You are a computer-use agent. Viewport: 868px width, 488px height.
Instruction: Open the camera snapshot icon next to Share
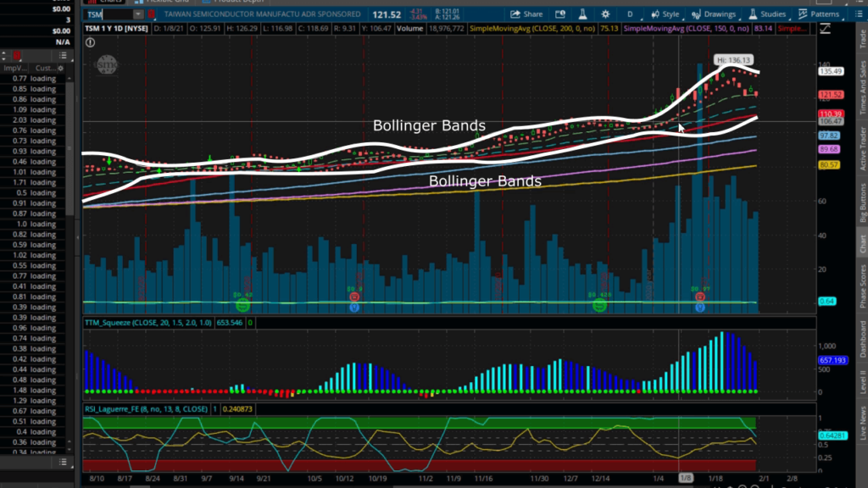pyautogui.click(x=560, y=14)
